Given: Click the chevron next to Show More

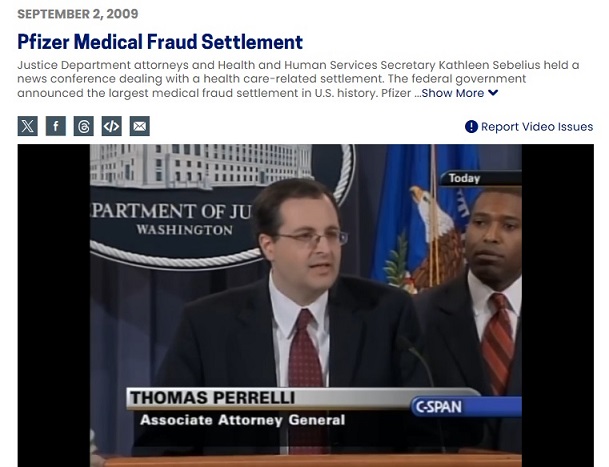Looking at the screenshot, I should click(493, 93).
